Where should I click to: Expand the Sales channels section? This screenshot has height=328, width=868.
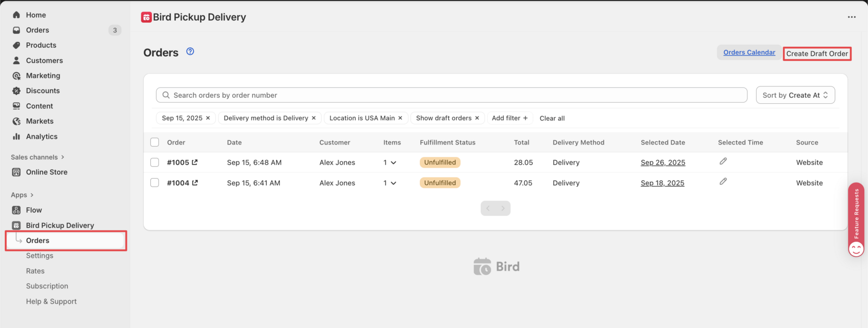[x=37, y=157]
